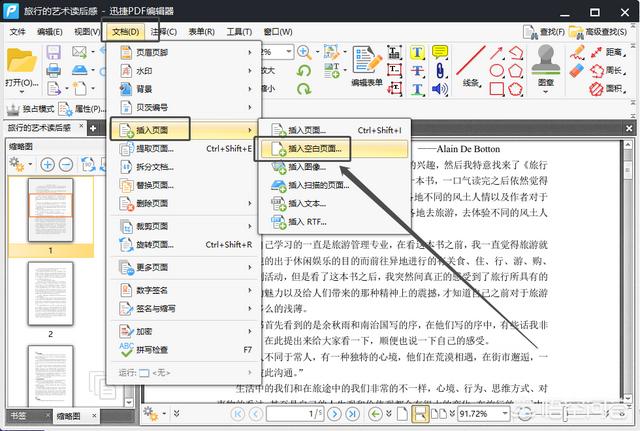Go to next page arrow
The width and height of the screenshot is (640, 431).
[x=334, y=414]
